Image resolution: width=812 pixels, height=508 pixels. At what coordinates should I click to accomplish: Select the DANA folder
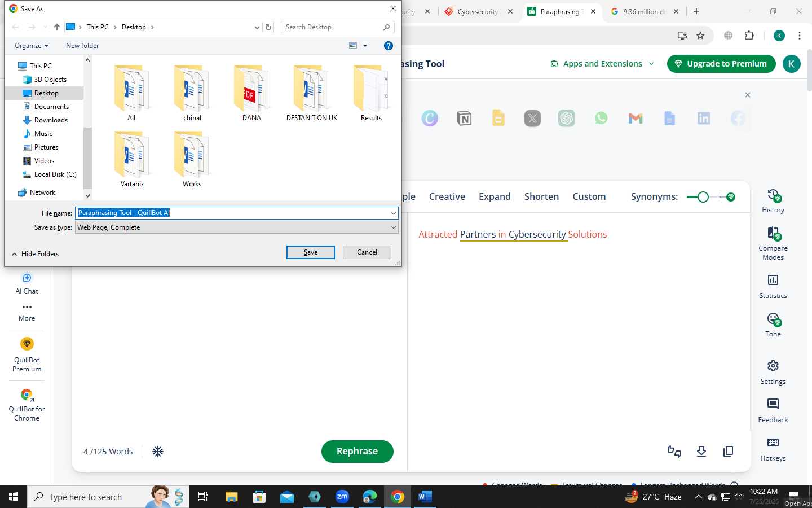click(251, 94)
